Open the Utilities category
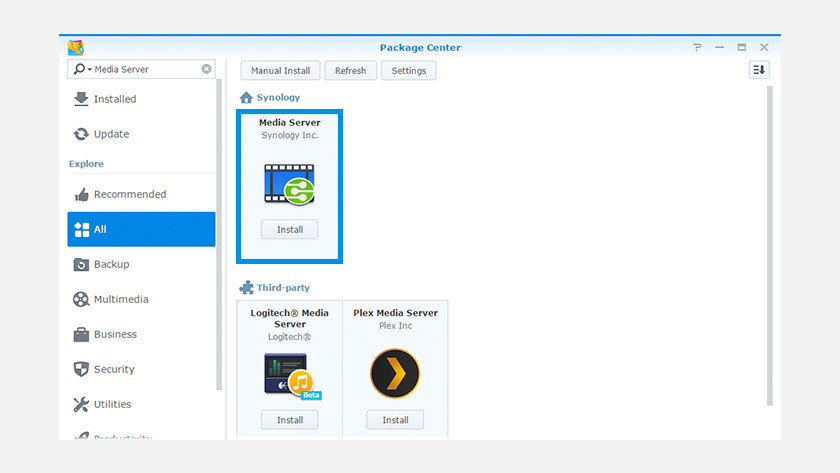Screen dimensions: 840x473 click(x=141, y=404)
